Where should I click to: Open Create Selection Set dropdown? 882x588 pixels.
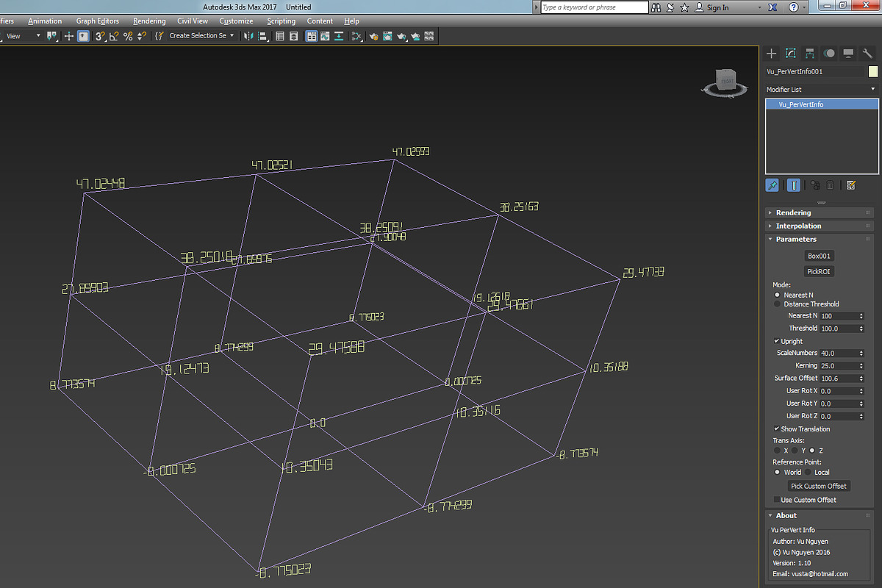201,35
